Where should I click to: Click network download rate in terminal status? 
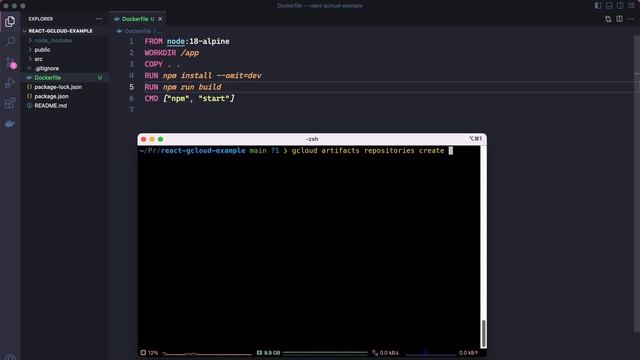(386, 353)
